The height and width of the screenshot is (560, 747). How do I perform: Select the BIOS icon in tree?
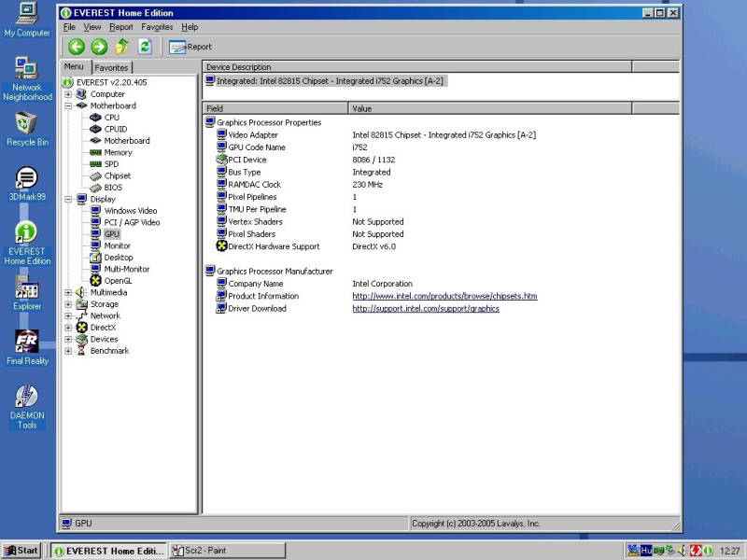[x=95, y=188]
